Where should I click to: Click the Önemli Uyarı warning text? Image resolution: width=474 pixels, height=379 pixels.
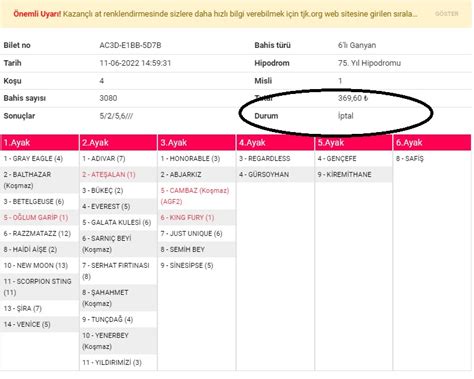[37, 14]
